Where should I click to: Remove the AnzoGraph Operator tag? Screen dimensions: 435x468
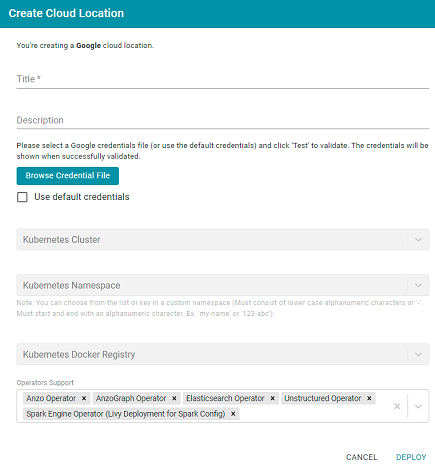[174, 398]
